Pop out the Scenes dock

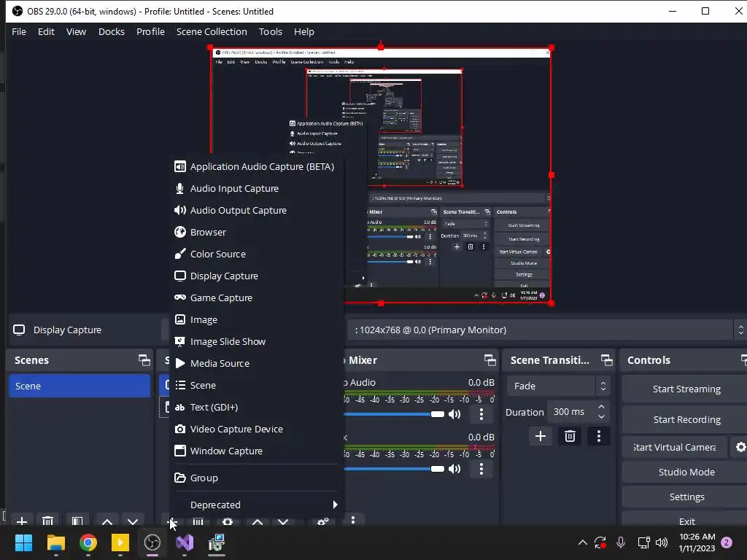click(x=144, y=360)
